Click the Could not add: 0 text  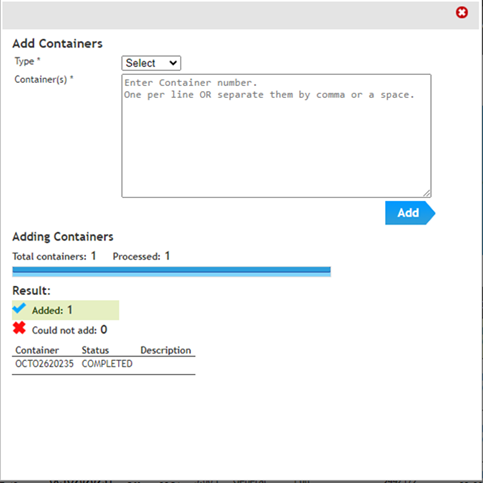pos(69,330)
